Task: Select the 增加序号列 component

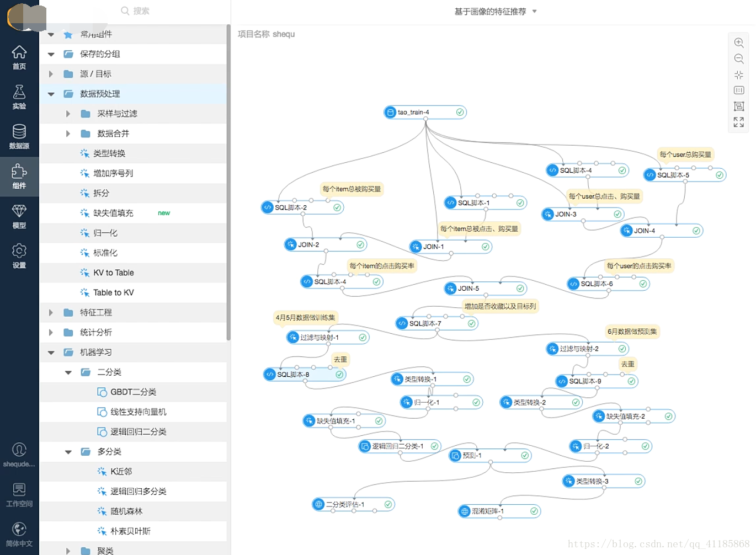Action: [x=133, y=173]
